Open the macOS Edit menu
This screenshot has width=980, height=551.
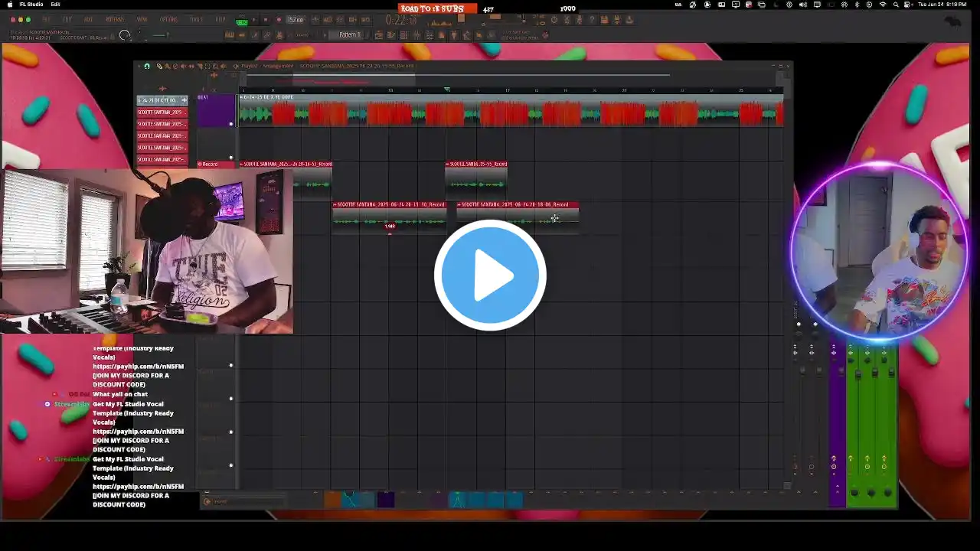[56, 5]
